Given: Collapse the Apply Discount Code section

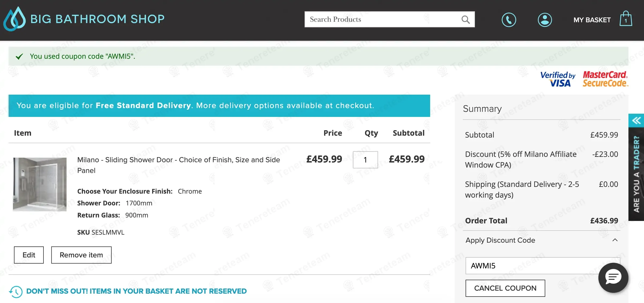Looking at the screenshot, I should pos(615,240).
